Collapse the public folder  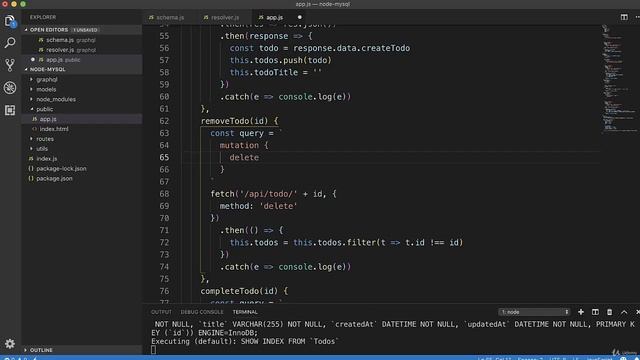click(x=44, y=109)
